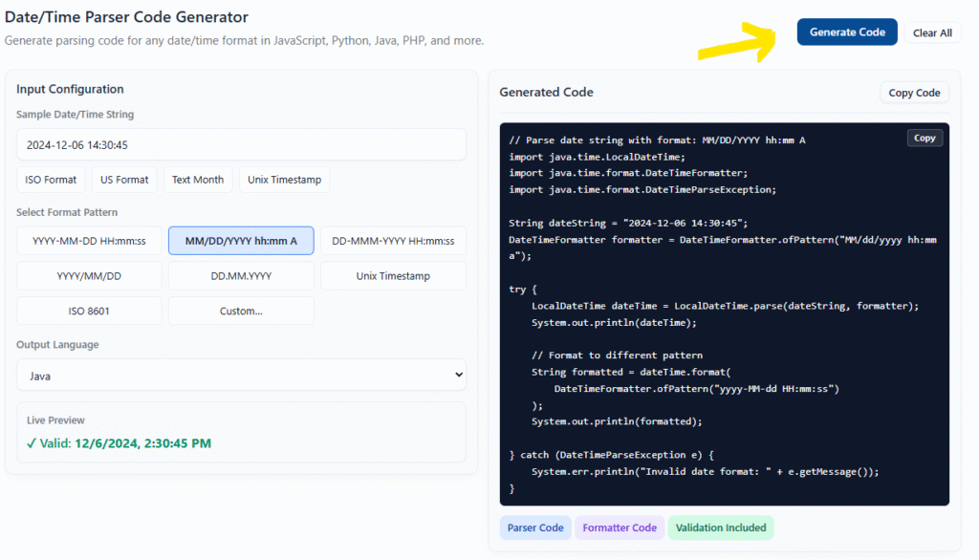Open the Output Language dropdown
979x560 pixels.
(241, 374)
